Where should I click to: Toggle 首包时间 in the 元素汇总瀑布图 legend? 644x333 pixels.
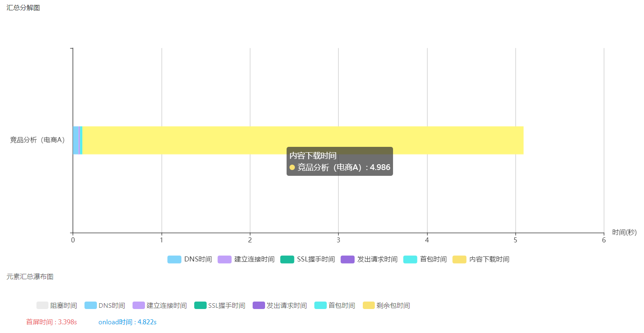(335, 306)
